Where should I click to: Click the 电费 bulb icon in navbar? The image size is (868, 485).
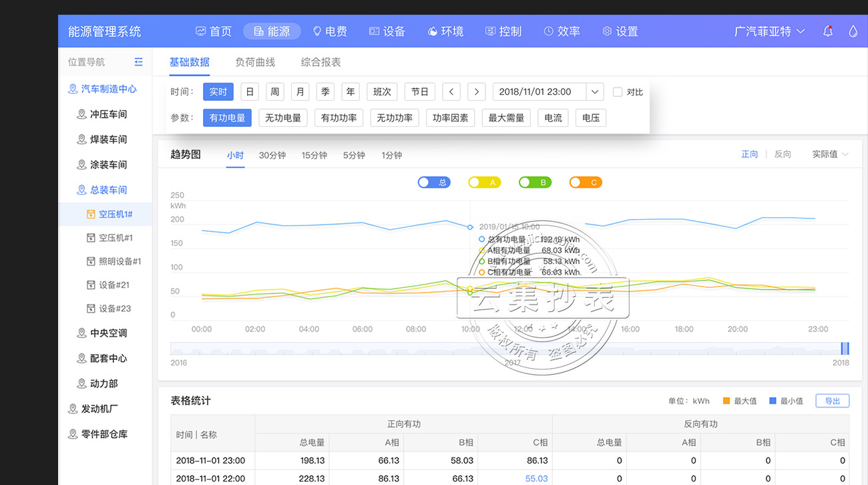[x=316, y=31]
